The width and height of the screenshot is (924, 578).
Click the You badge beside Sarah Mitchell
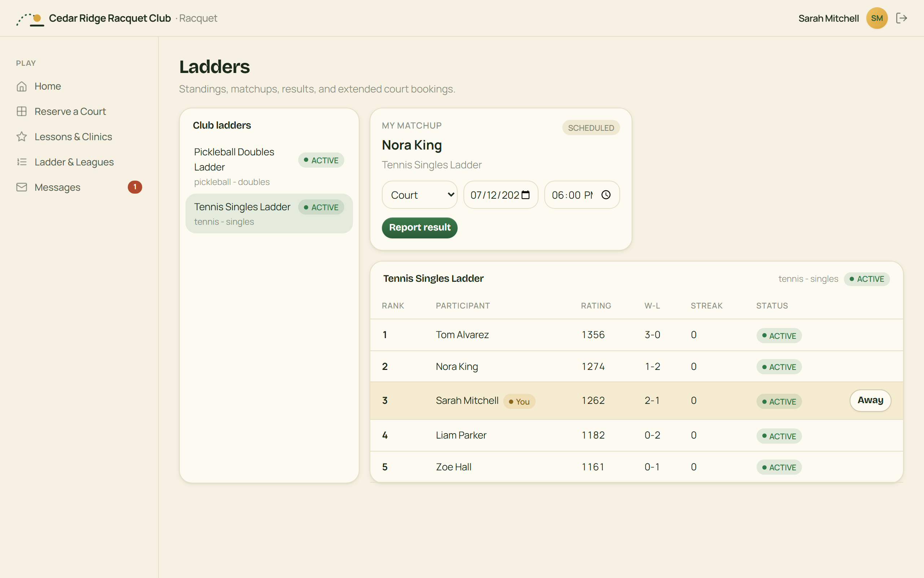pyautogui.click(x=519, y=401)
